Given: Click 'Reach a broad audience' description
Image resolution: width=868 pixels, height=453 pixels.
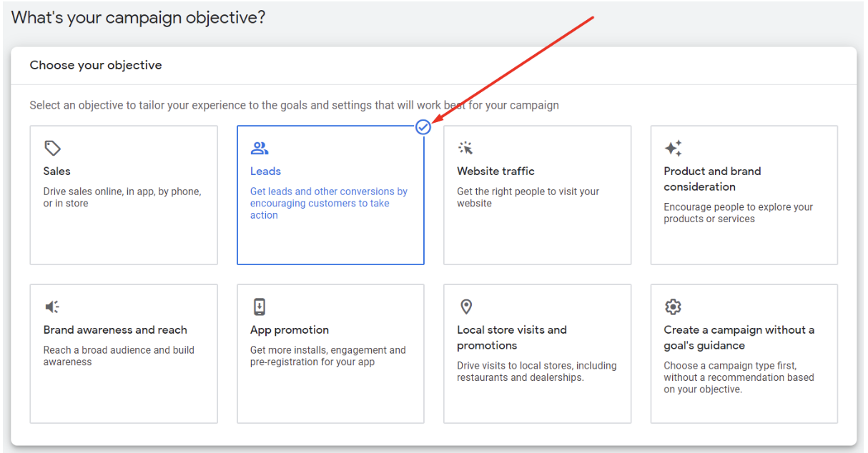Looking at the screenshot, I should [x=119, y=356].
